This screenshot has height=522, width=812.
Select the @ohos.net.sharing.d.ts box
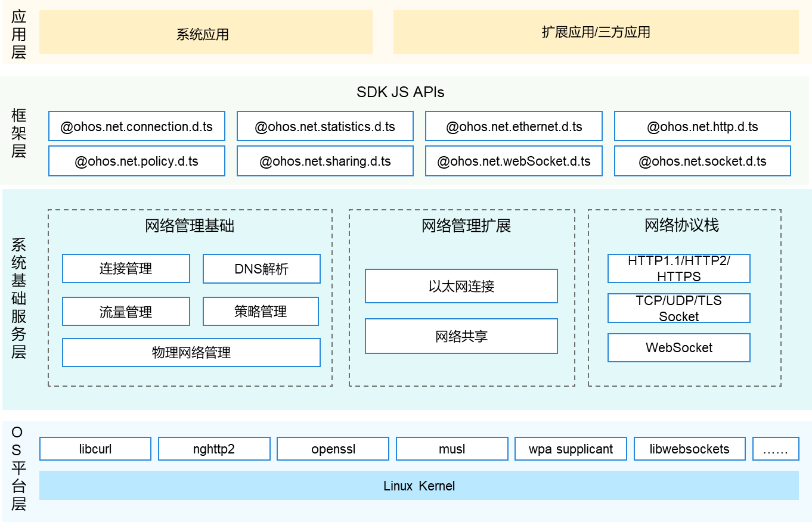(x=325, y=161)
